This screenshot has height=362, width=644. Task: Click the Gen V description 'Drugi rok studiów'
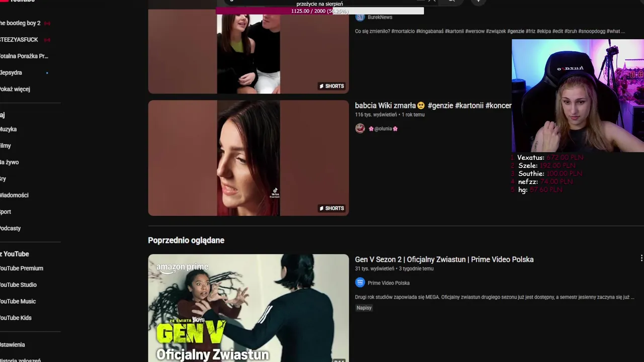(x=494, y=297)
